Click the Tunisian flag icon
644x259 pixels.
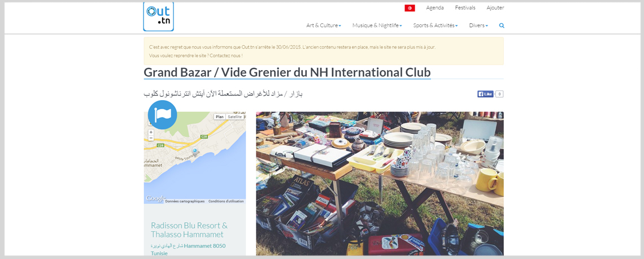[x=410, y=8]
